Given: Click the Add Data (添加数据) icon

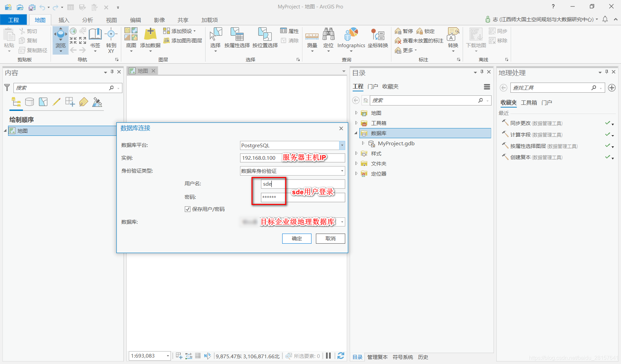Looking at the screenshot, I should [x=150, y=34].
